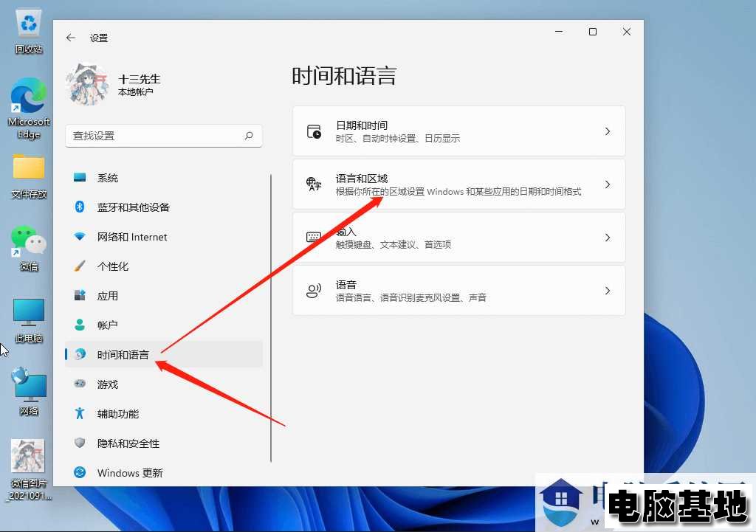Open 日期和时间 settings card
This screenshot has height=532, width=756.
(x=459, y=131)
